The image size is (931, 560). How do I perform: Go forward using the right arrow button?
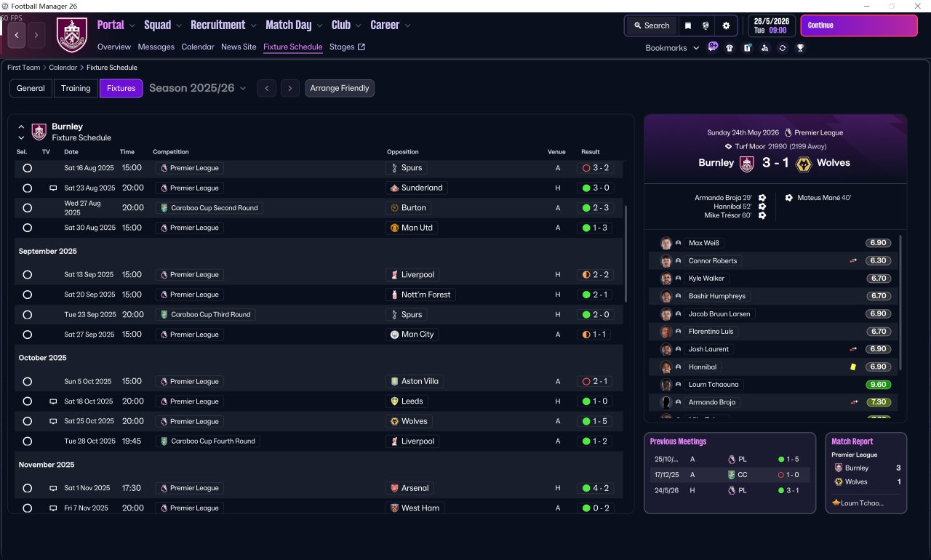click(x=36, y=35)
